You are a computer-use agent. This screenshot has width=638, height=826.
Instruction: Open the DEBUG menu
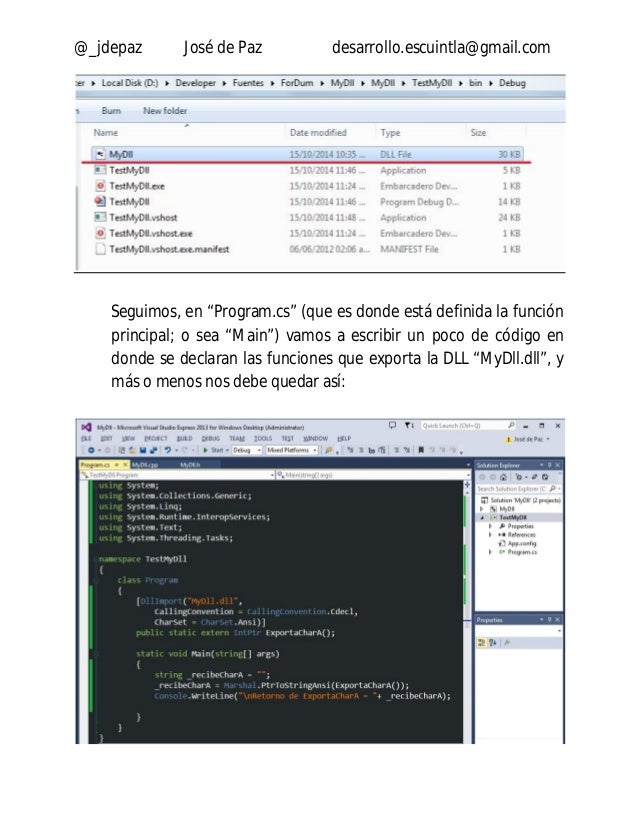pyautogui.click(x=211, y=439)
